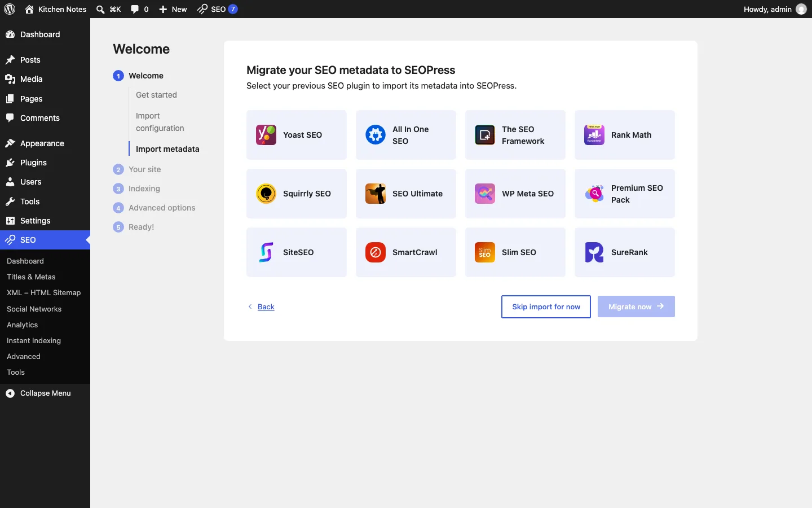This screenshot has height=508, width=812.
Task: Click Migrate now button
Action: pyautogui.click(x=636, y=306)
